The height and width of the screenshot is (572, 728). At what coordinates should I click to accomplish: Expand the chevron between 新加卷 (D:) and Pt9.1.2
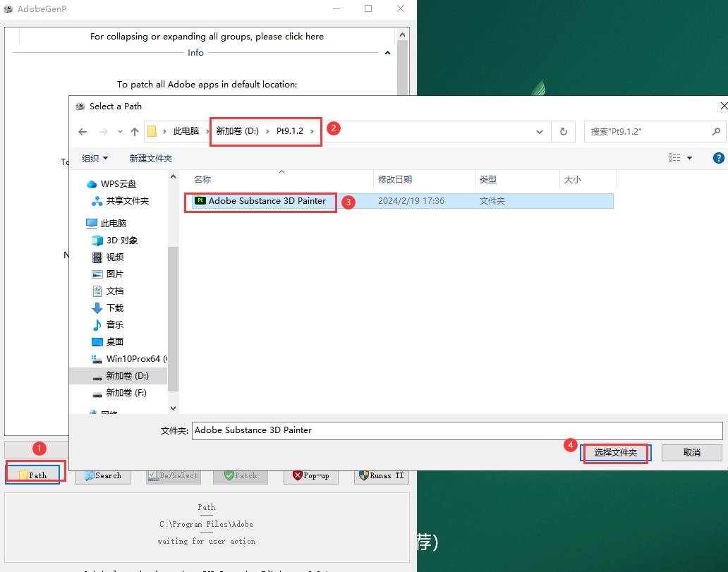[268, 131]
